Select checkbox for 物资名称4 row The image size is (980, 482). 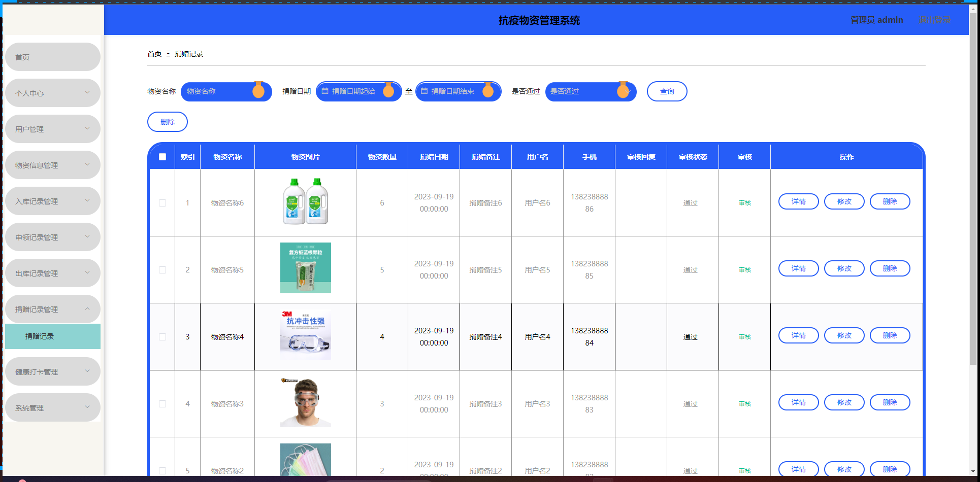click(162, 337)
